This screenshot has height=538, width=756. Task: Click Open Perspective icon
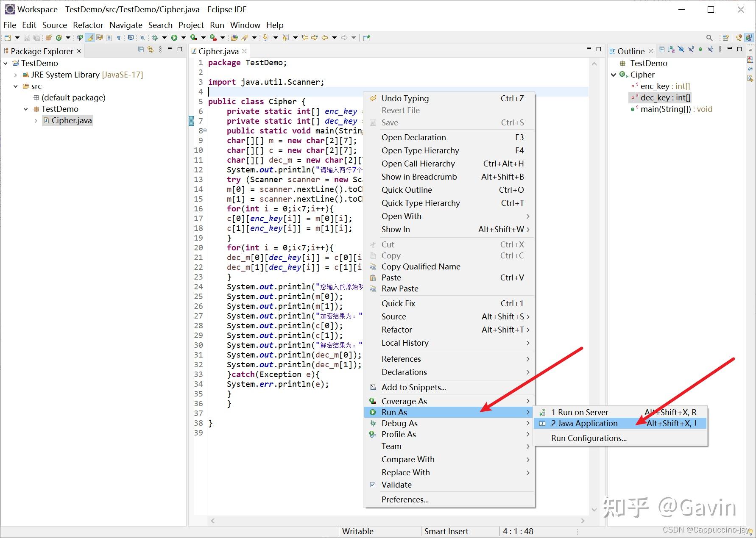coord(725,38)
